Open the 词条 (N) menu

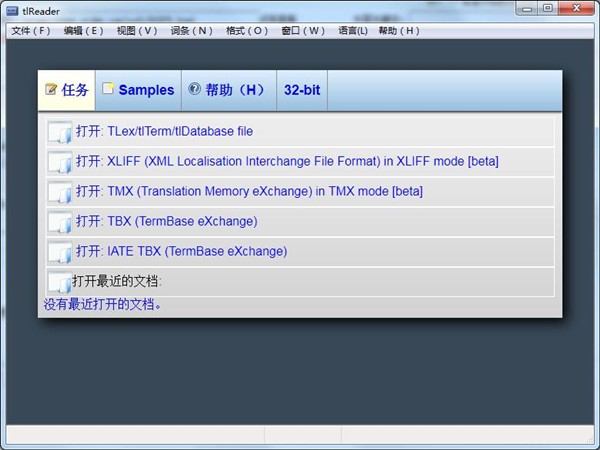[x=191, y=31]
